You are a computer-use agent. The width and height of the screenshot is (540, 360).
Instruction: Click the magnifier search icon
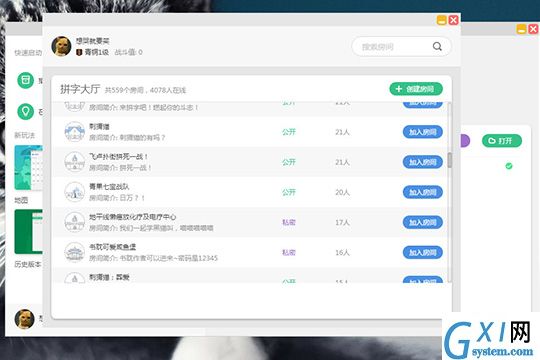437,47
